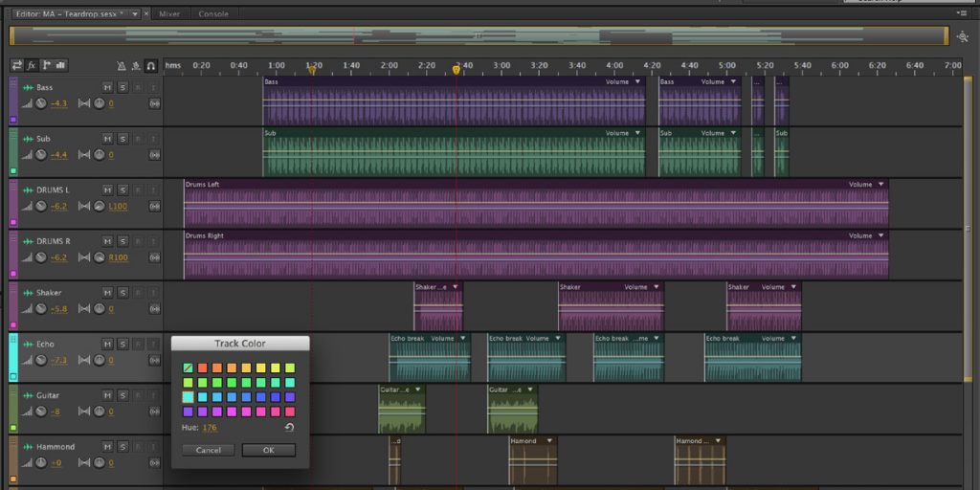Mute the Bass track
980x490 pixels.
[107, 87]
